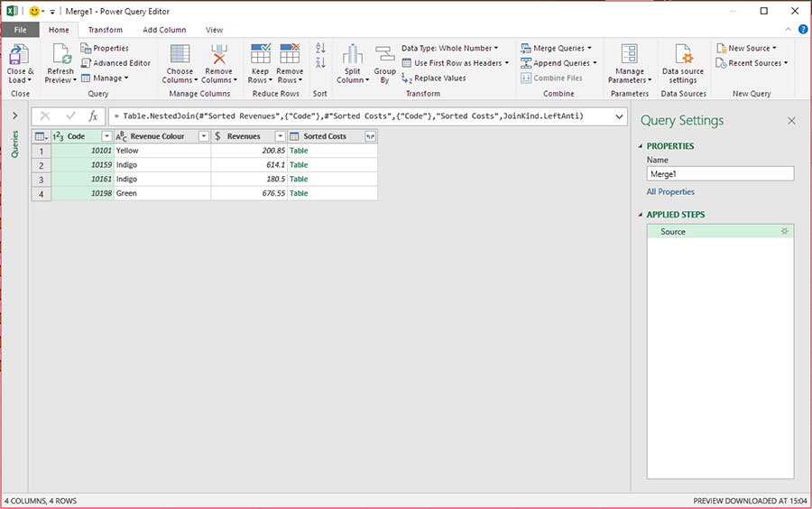Expand the formula bar chevron
Screen dimensions: 812x509
619,116
